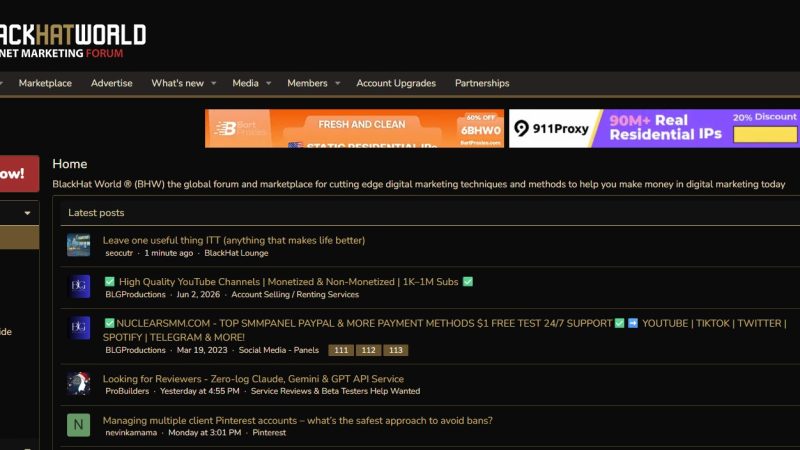Viewport: 800px width, 450px height.
Task: Click the Home page heading
Action: click(x=69, y=164)
